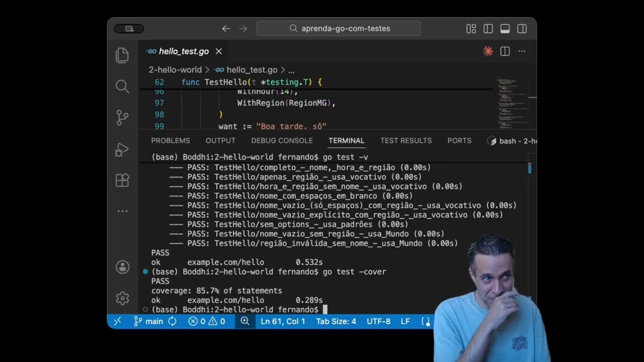The height and width of the screenshot is (362, 644).
Task: Open the Accounts menu
Action: coord(122,267)
